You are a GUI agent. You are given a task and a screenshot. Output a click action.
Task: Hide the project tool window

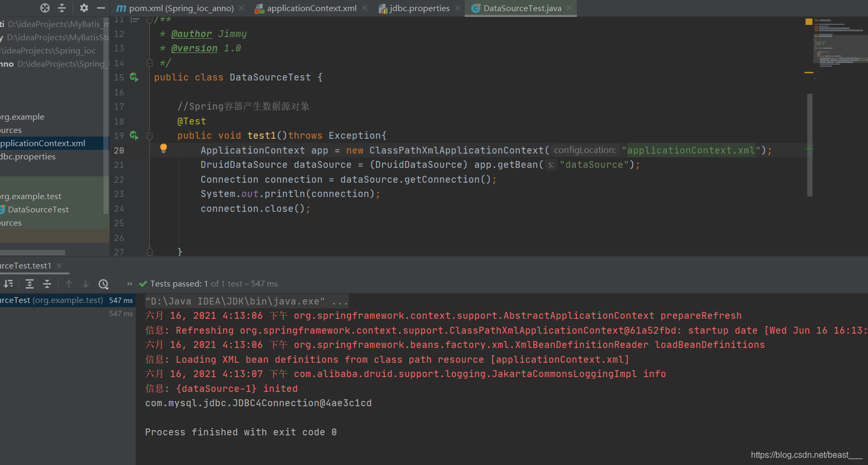click(x=101, y=8)
